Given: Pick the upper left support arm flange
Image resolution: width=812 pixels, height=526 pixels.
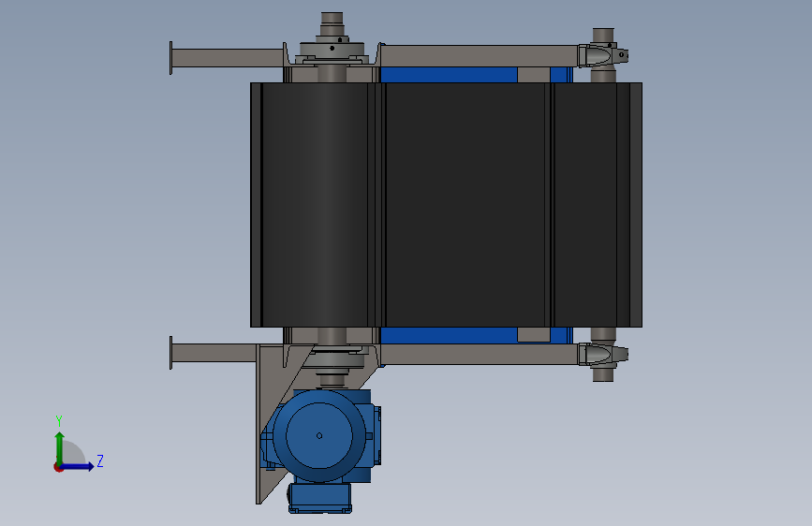Looking at the screenshot, I should (x=170, y=58).
